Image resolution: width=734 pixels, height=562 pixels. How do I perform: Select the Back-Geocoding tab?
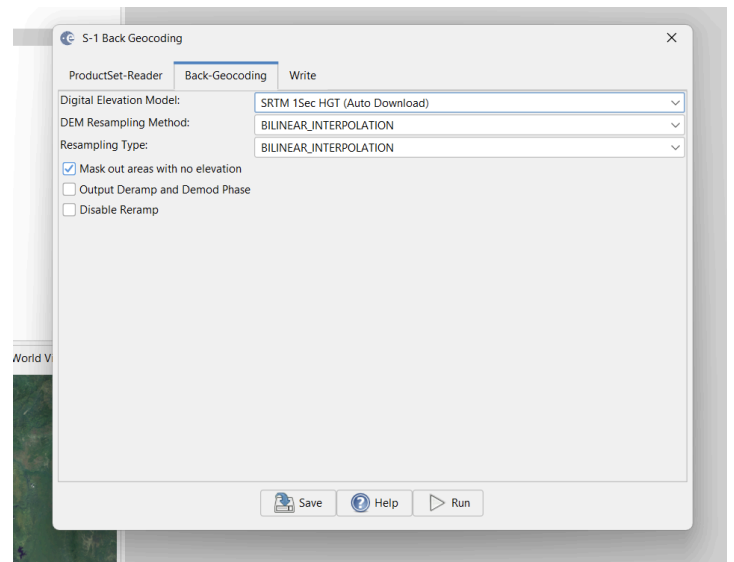(x=225, y=76)
